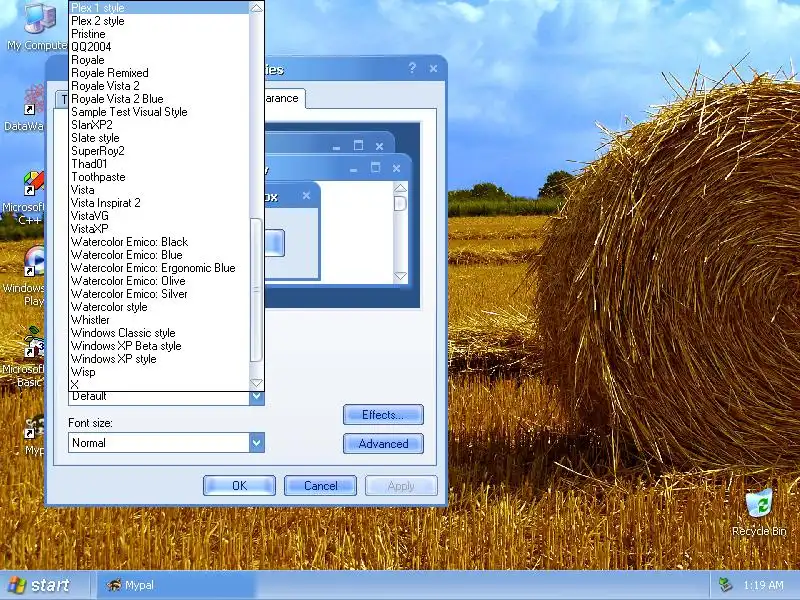
Task: Select Plex 1 style from list
Action: [x=159, y=8]
